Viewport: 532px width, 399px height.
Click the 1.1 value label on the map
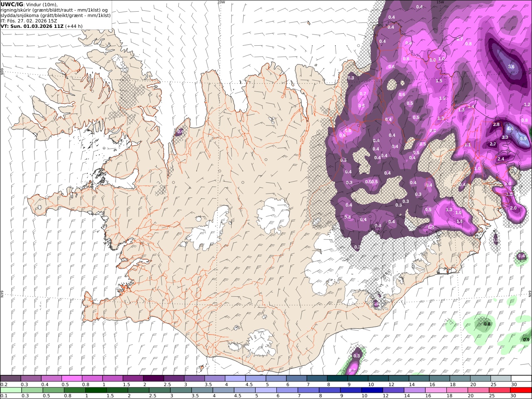[x=468, y=145]
